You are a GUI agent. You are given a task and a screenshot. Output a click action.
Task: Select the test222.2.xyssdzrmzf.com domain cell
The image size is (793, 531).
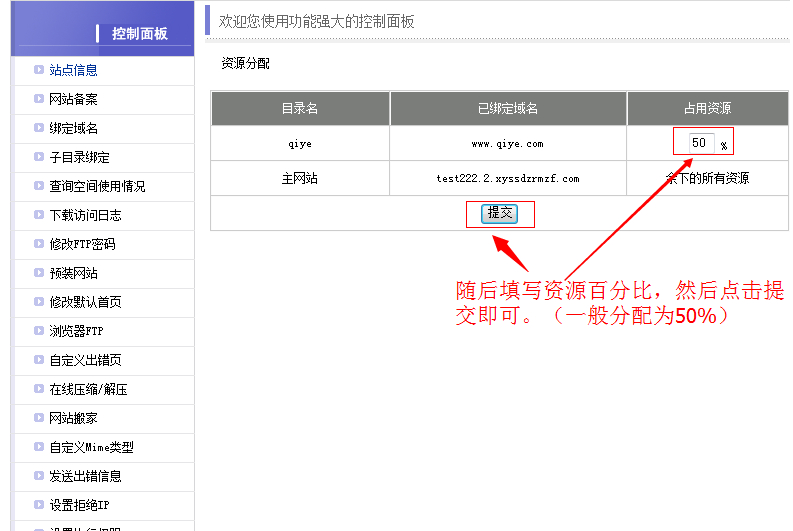point(508,179)
